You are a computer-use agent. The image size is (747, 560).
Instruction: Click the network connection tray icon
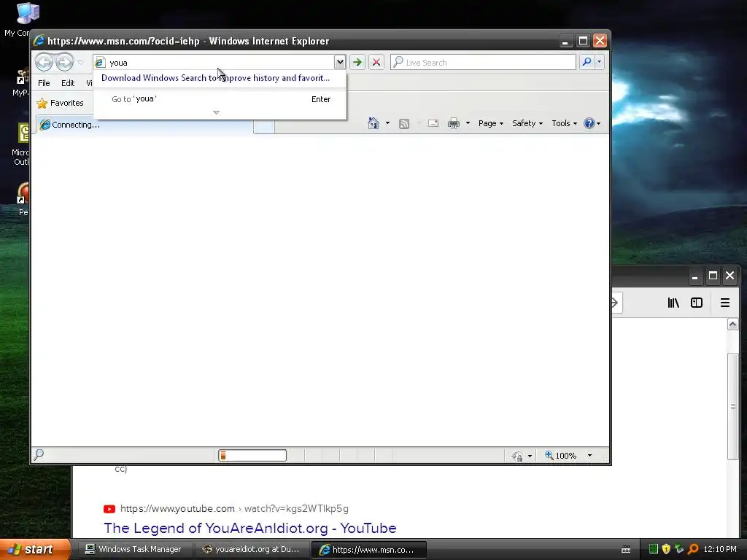(679, 549)
